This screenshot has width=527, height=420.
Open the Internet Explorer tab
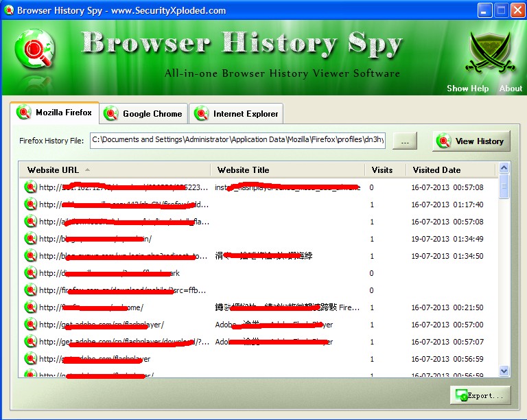point(236,113)
